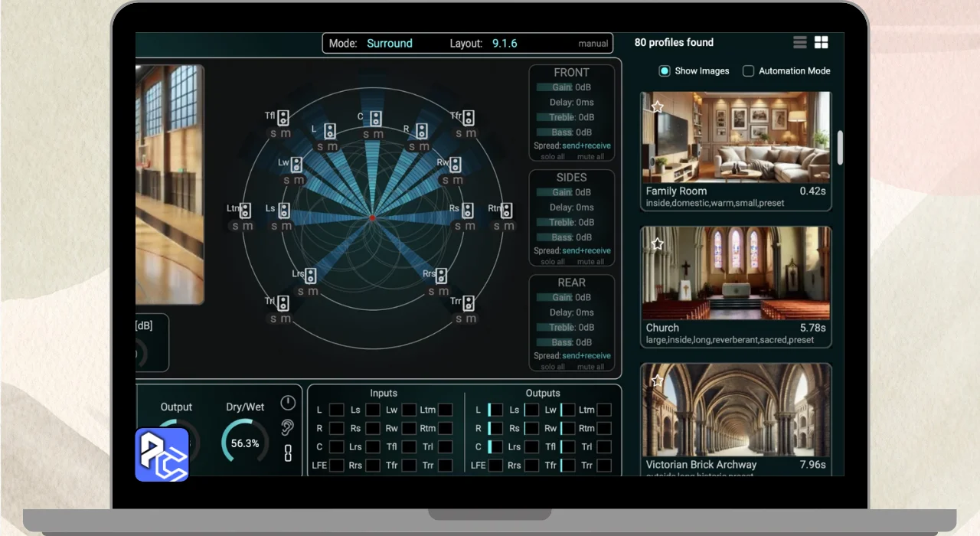Click the chain link icon near Dry/Wet

click(288, 453)
